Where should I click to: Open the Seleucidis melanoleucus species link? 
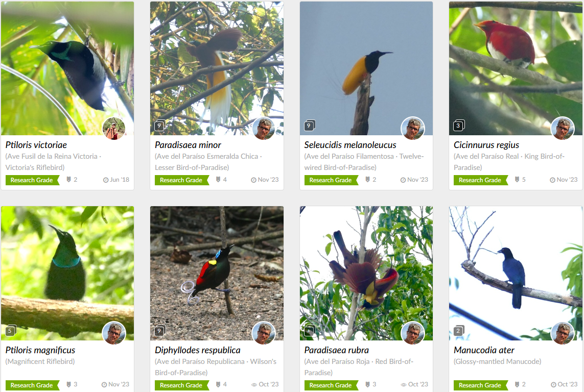350,145
